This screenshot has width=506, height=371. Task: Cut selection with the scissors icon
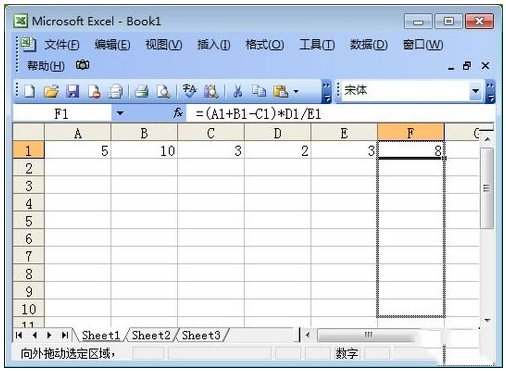[237, 91]
